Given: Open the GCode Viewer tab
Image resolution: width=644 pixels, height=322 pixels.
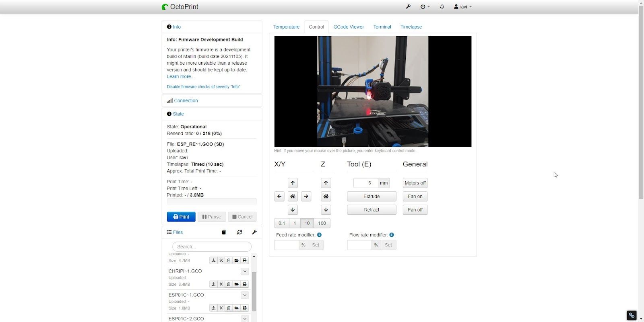Looking at the screenshot, I should point(349,27).
